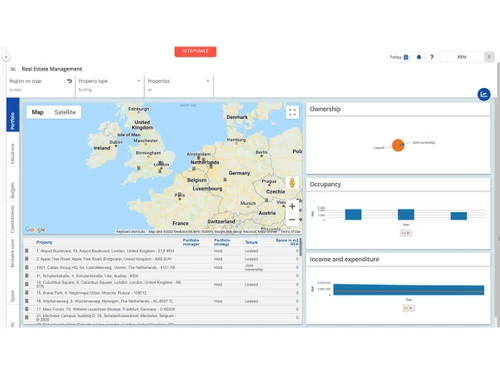The width and height of the screenshot is (500, 375).
Task: Open notifications via the bell icon
Action: (419, 57)
